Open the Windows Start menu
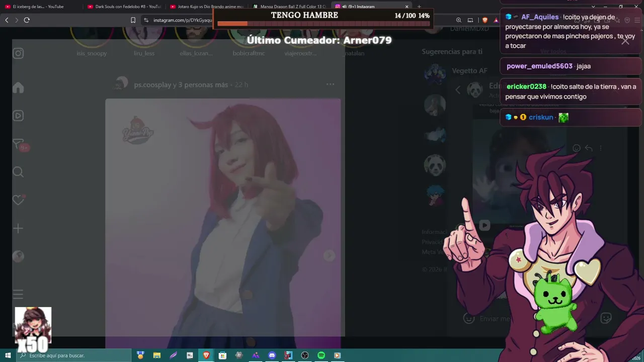Screen dimensions: 644x362 click(8, 355)
